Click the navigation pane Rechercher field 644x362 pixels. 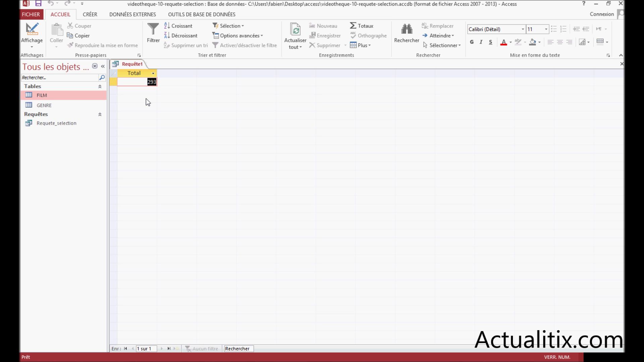coord(60,77)
